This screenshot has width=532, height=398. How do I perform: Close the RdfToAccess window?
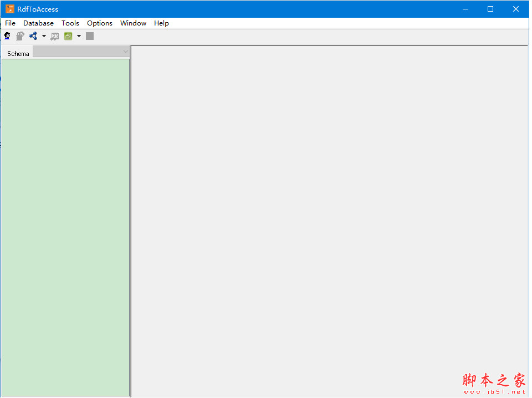tap(516, 9)
